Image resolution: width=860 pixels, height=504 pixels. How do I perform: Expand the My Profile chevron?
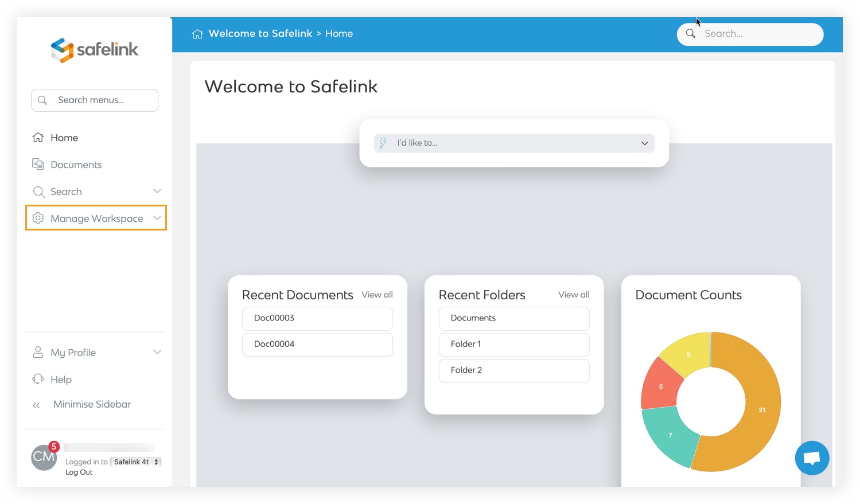pos(157,352)
